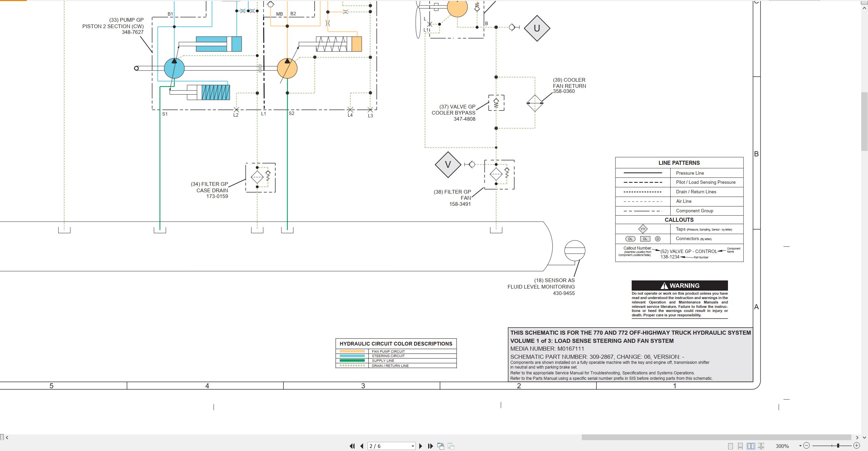Click the fluid level sensor circle symbol
This screenshot has width=868, height=451.
tap(575, 251)
